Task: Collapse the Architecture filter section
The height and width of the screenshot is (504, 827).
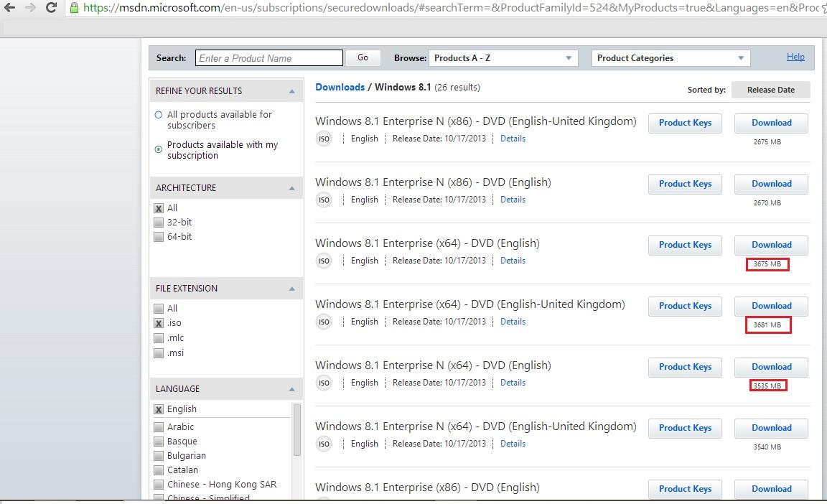Action: click(291, 188)
